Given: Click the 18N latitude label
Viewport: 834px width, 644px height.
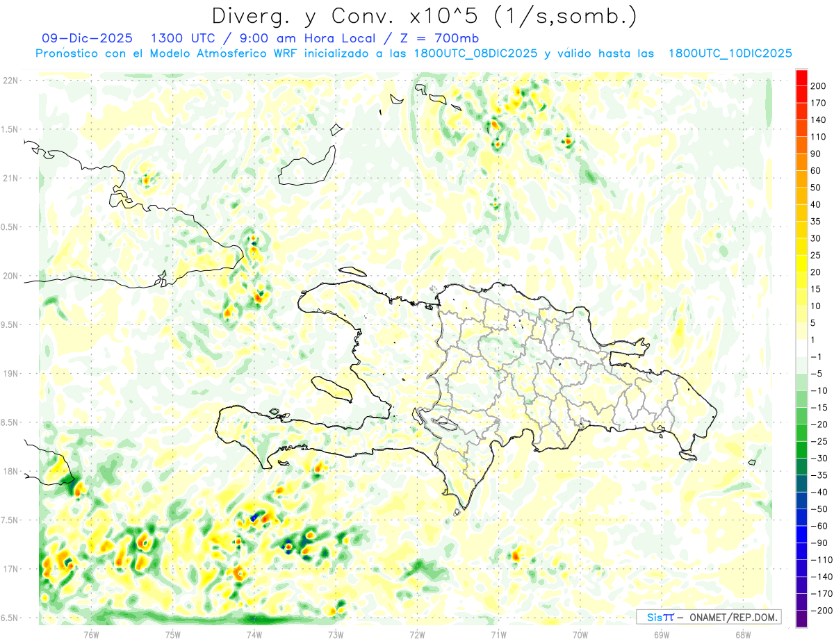Looking at the screenshot, I should click(x=10, y=471).
